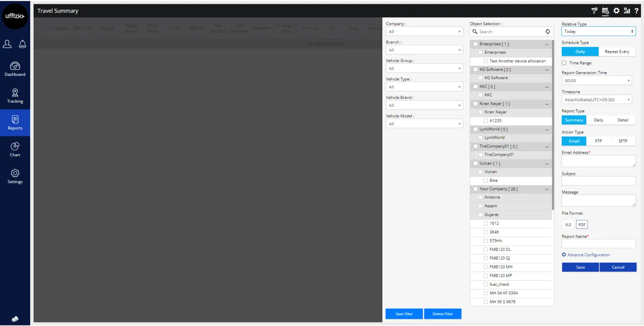
Task: Click the help question mark icon
Action: [x=636, y=11]
